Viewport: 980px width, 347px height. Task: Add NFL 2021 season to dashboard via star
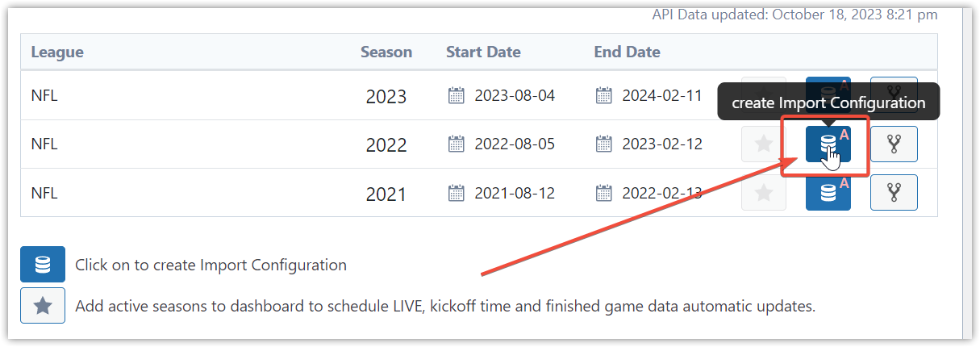[x=764, y=192]
